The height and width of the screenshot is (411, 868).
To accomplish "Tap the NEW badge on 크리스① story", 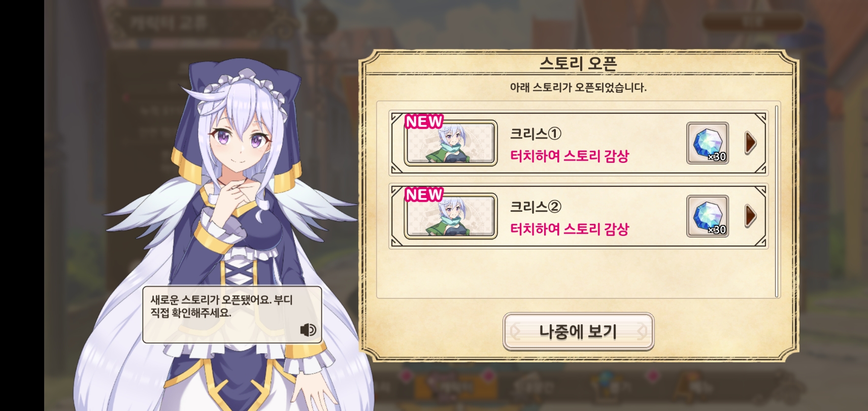I will [x=424, y=122].
